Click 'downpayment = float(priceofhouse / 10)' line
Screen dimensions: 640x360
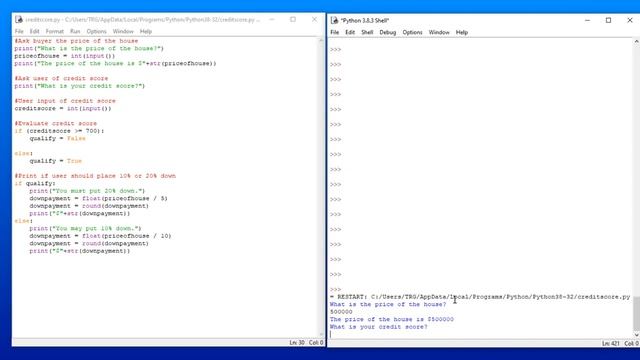tap(100, 236)
